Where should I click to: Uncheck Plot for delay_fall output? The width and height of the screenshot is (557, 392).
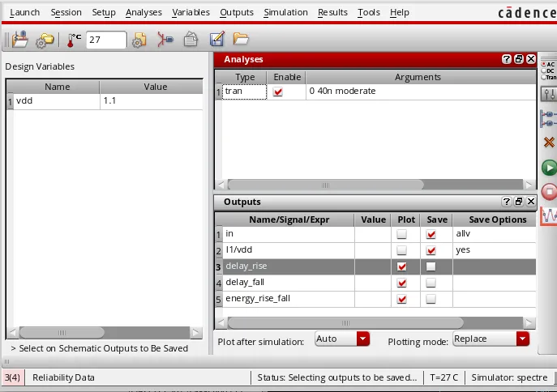(402, 283)
